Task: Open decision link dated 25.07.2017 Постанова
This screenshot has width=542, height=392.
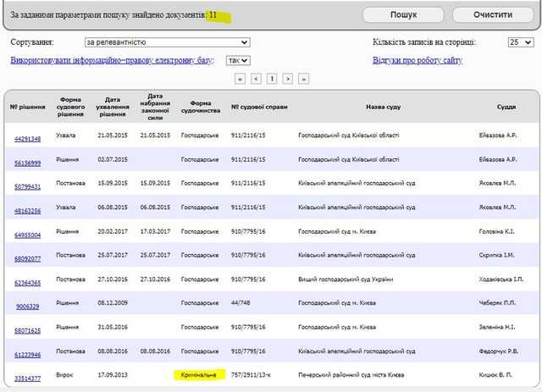Action: point(27,258)
